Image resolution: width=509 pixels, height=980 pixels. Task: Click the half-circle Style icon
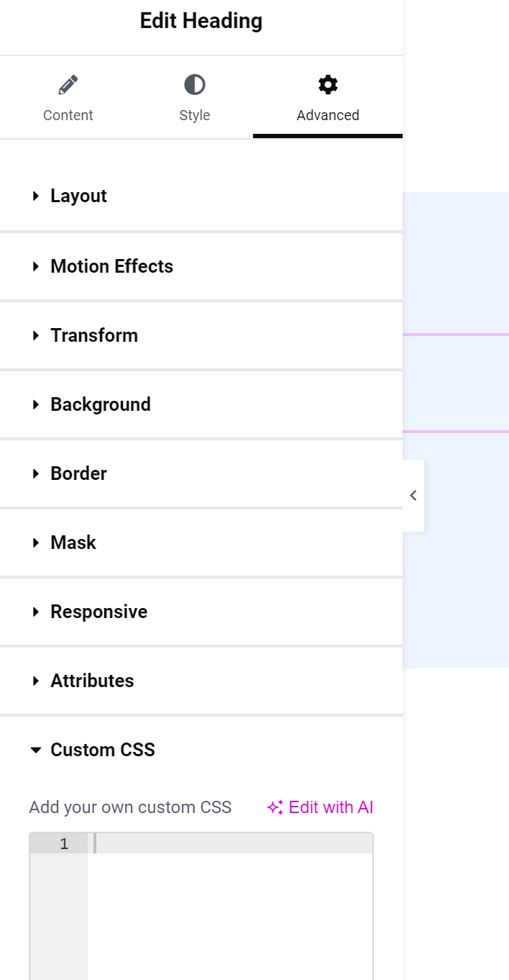tap(195, 85)
